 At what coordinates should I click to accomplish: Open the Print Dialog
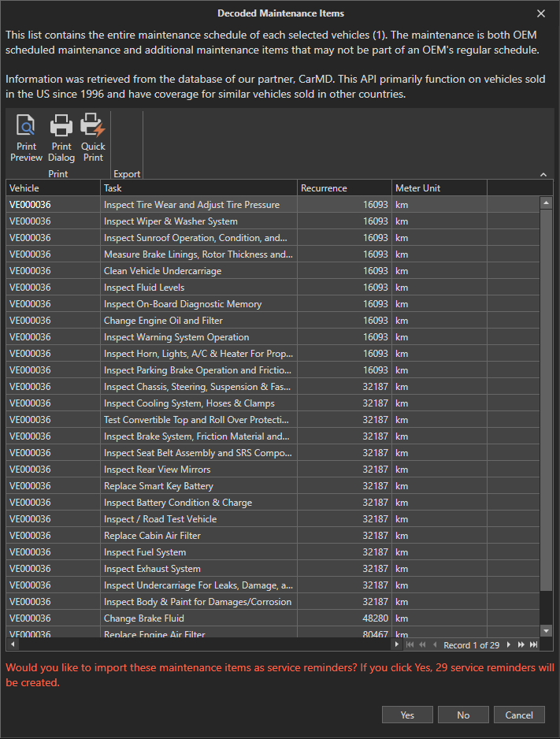(61, 138)
